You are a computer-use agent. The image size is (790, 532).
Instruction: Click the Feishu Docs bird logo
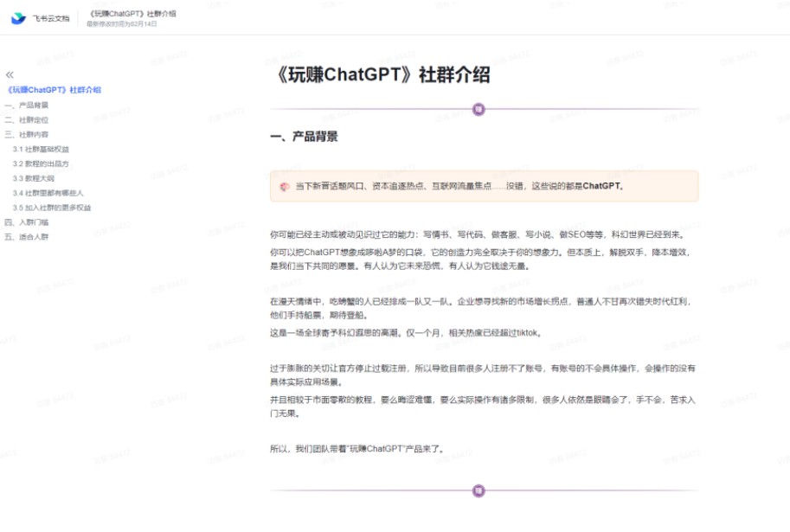click(19, 19)
